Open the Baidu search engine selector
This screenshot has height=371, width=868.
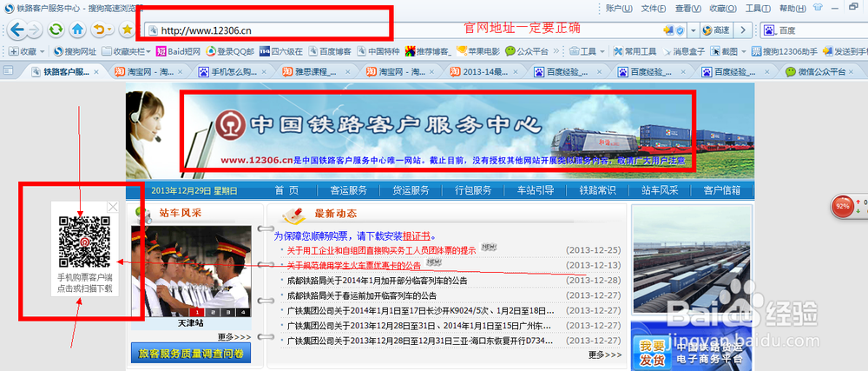pos(769,30)
